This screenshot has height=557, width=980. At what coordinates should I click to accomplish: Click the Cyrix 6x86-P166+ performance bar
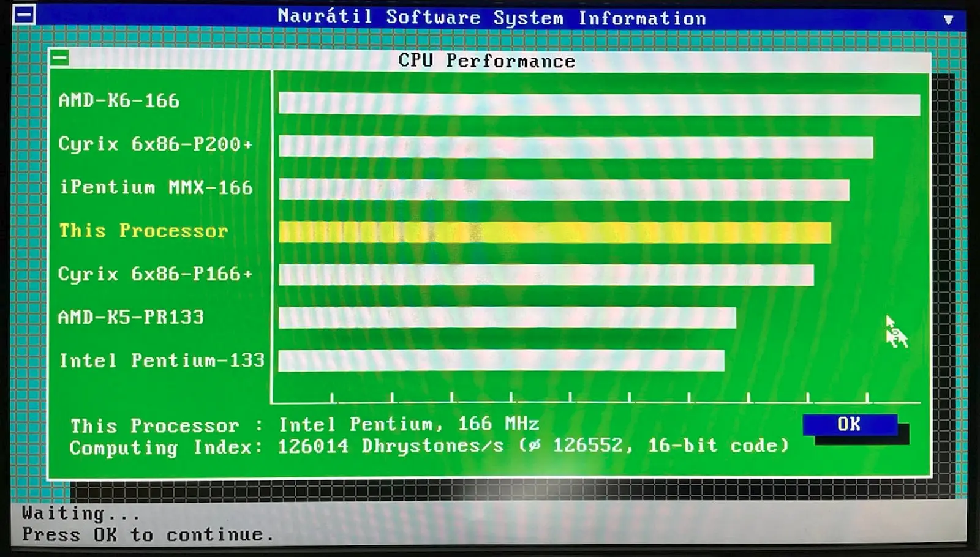click(x=546, y=275)
